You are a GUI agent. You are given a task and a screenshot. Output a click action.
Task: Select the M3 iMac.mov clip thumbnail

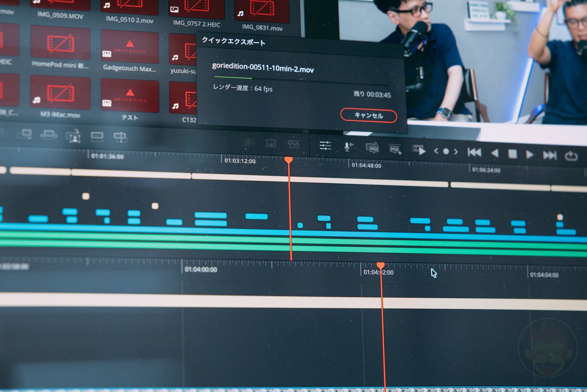(61, 92)
